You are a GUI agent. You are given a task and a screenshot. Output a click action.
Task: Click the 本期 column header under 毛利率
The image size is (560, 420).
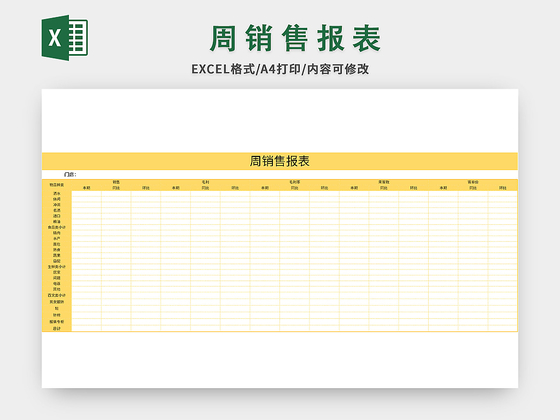265,188
